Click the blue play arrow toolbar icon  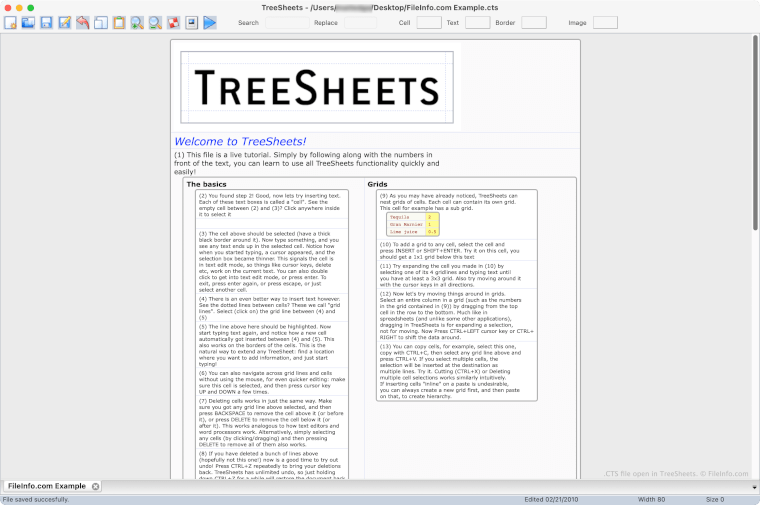click(209, 22)
